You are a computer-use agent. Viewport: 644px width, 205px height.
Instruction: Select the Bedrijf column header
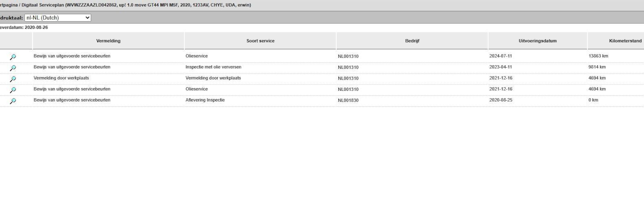click(412, 41)
